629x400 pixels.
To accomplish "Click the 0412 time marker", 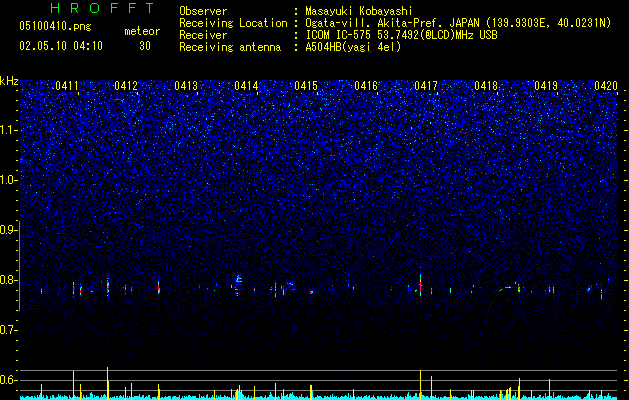I will pos(126,86).
